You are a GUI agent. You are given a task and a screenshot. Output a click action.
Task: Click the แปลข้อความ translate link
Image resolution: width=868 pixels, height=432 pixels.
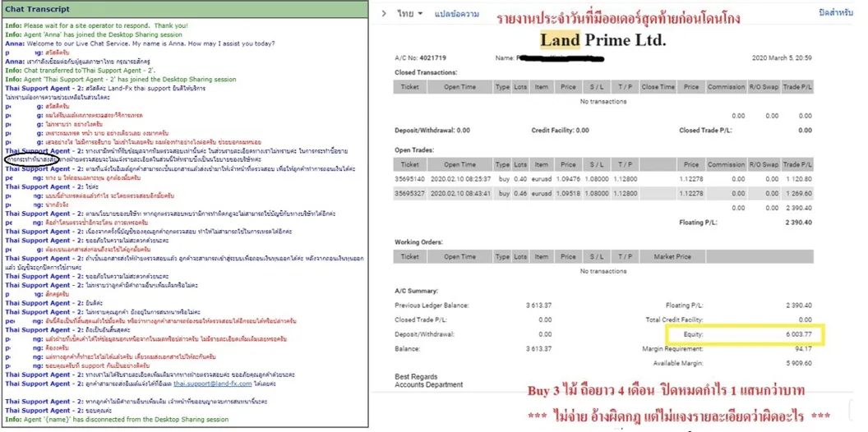[x=457, y=14]
